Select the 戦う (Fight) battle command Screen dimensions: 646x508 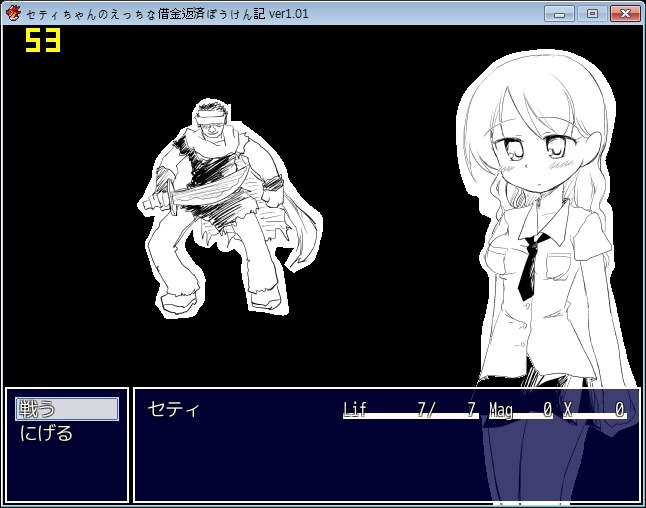67,409
